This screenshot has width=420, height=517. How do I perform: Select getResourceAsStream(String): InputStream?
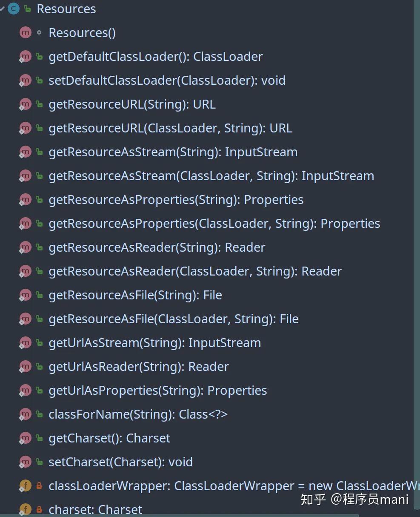[x=173, y=152]
